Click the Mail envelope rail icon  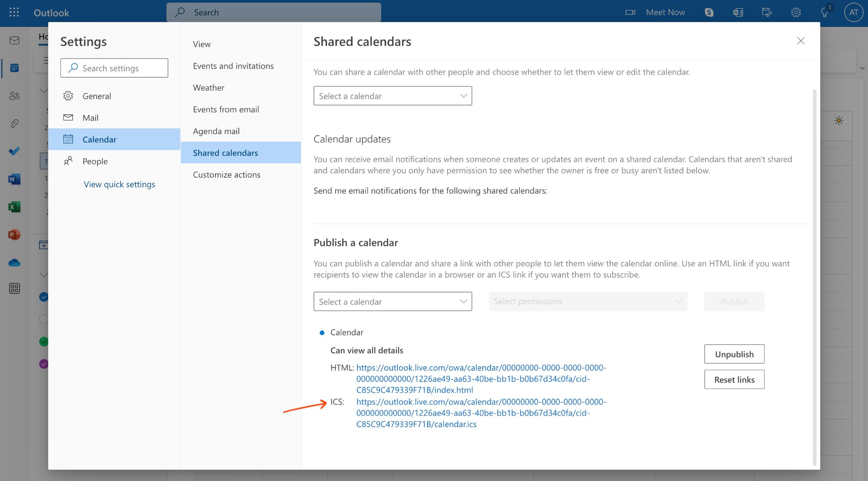pos(14,40)
